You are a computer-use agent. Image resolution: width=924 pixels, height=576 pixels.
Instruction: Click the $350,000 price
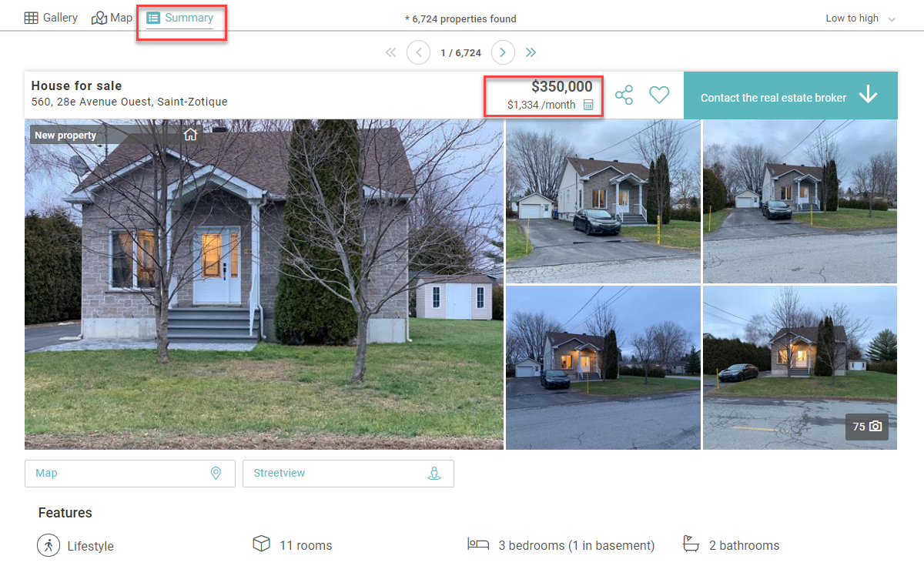pos(562,87)
